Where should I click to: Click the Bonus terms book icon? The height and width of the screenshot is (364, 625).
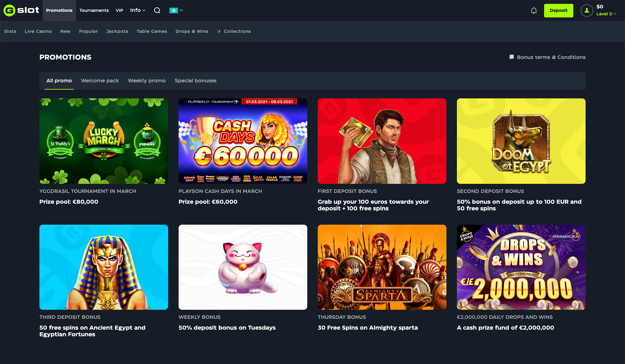click(x=512, y=57)
